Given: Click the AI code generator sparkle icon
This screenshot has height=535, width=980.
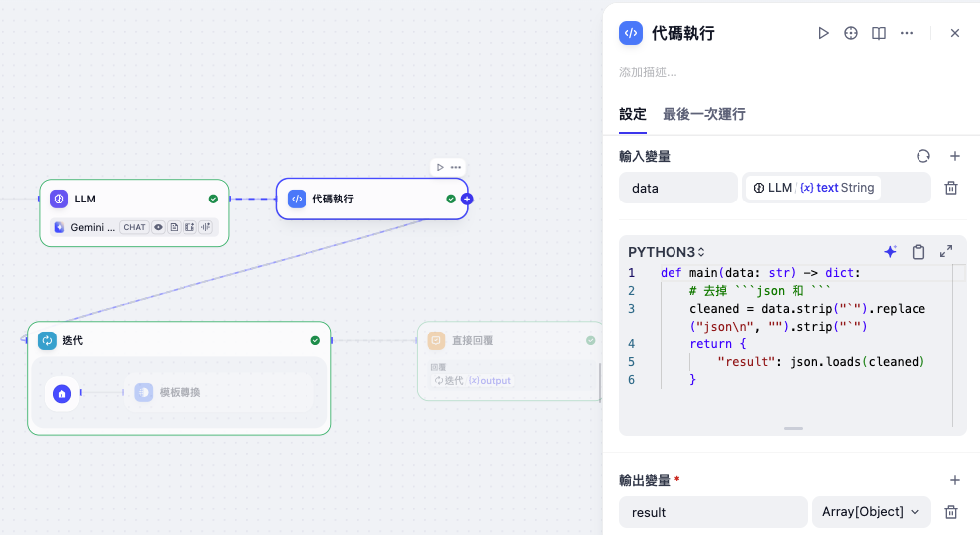Looking at the screenshot, I should (x=890, y=252).
